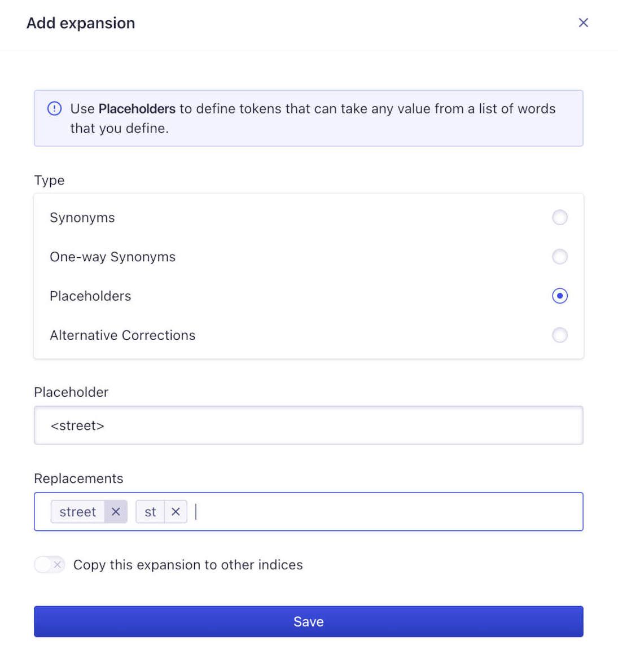618x672 pixels.
Task: Click the 'Copy this expansion to other indices' label
Action: coord(187,565)
